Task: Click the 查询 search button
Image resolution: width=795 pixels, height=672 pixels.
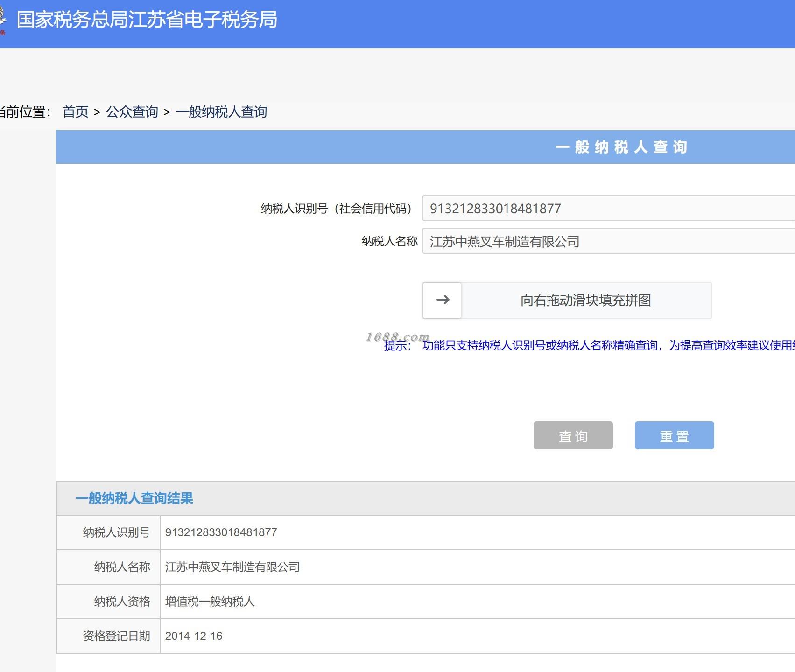Action: pyautogui.click(x=573, y=435)
